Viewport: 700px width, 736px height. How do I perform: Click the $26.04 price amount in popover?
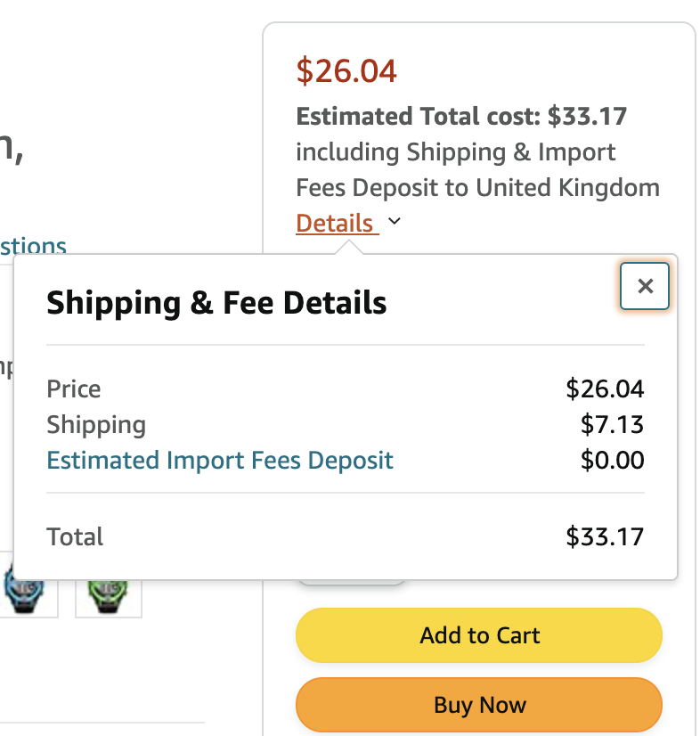(605, 389)
